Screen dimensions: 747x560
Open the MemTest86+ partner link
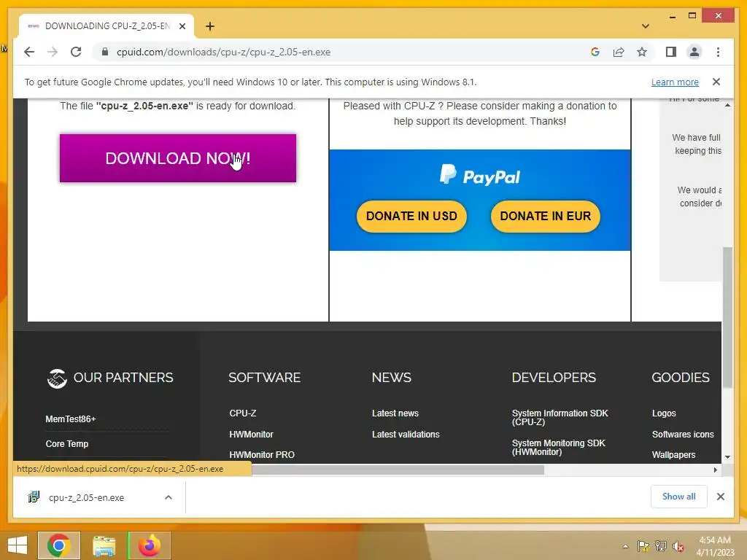click(71, 419)
